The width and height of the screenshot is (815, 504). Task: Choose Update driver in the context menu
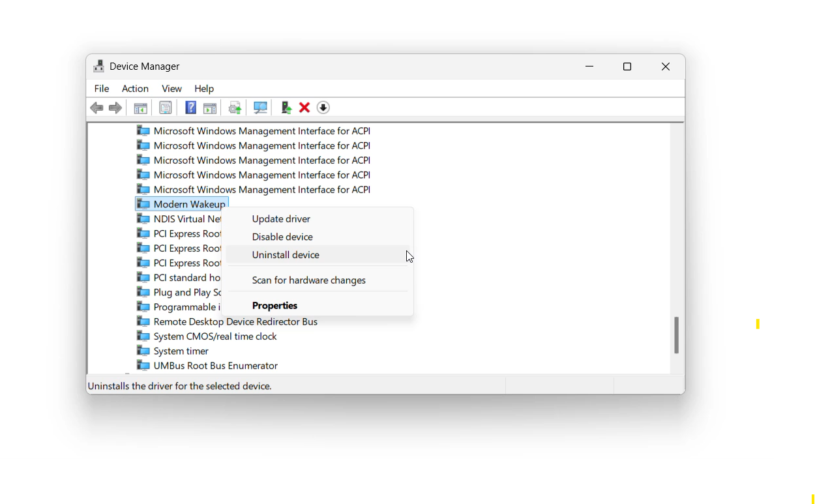coord(318,219)
